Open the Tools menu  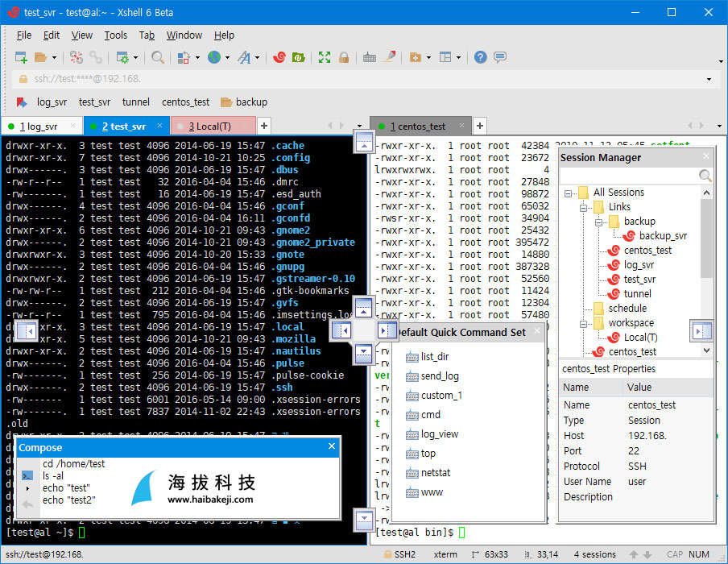[x=116, y=35]
